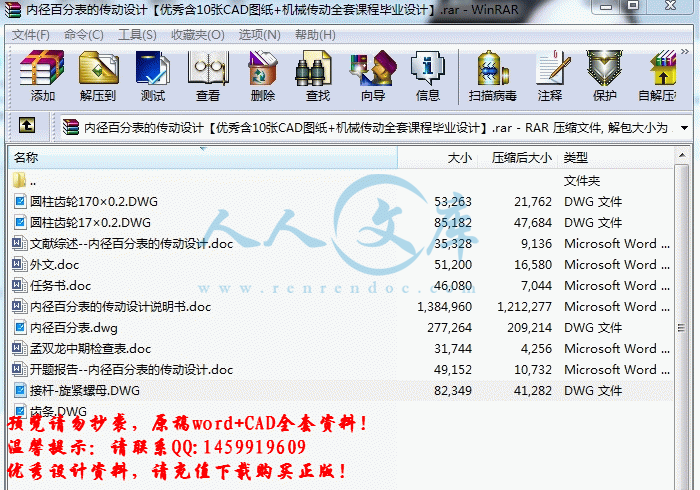Click the 信息 (Info) toolbar icon
Image resolution: width=700 pixels, height=490 pixels.
click(x=428, y=68)
